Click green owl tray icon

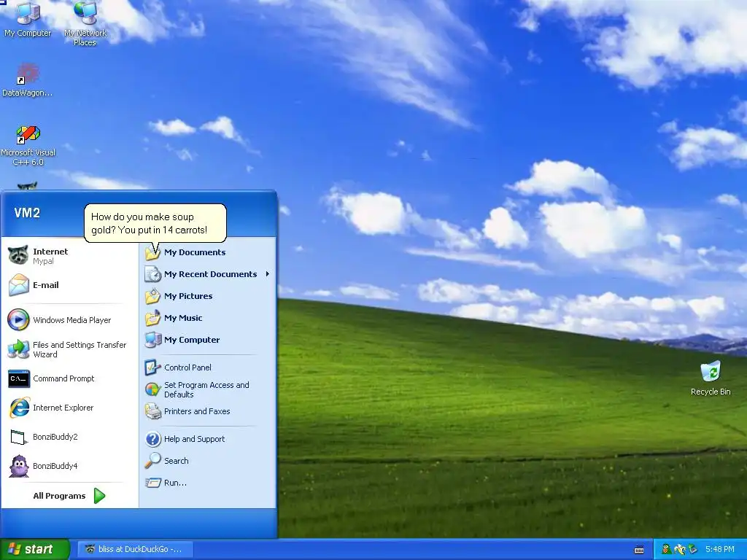point(667,550)
